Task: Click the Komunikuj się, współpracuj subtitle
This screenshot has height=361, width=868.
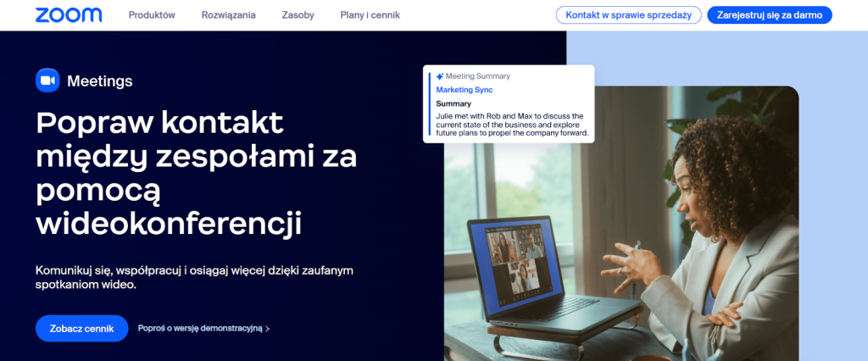Action: tap(194, 278)
